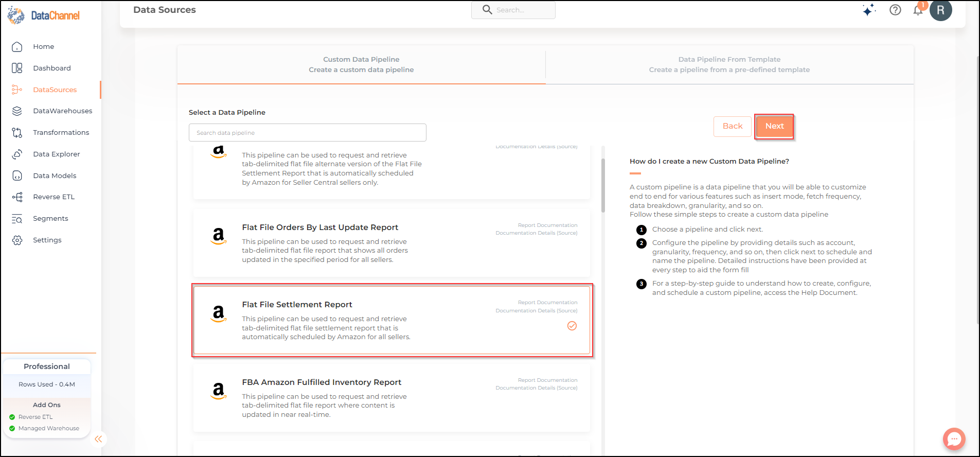Click the Add Ons heading

click(47, 405)
